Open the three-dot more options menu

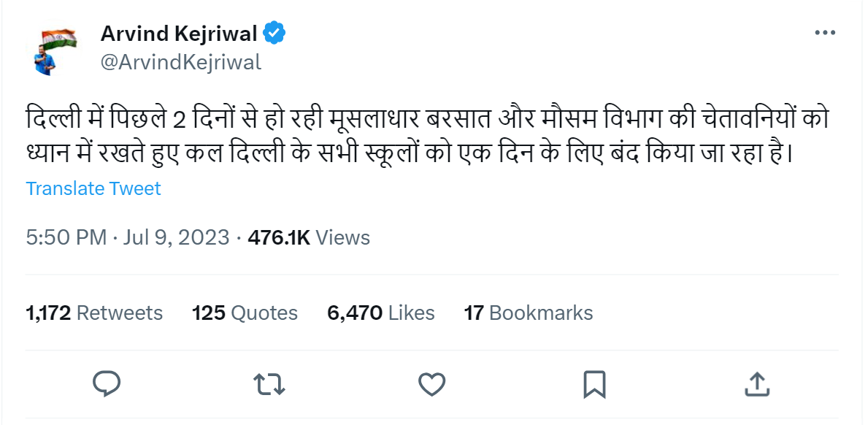(x=824, y=33)
